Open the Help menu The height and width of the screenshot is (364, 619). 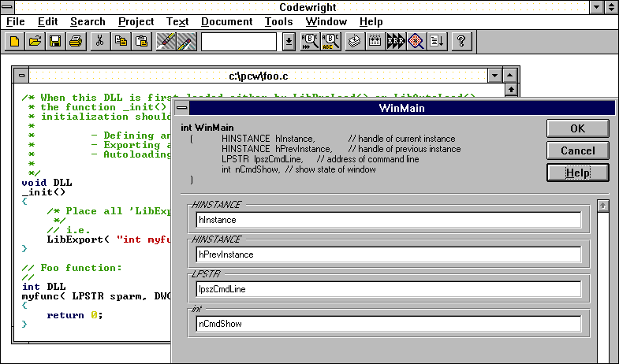[371, 22]
